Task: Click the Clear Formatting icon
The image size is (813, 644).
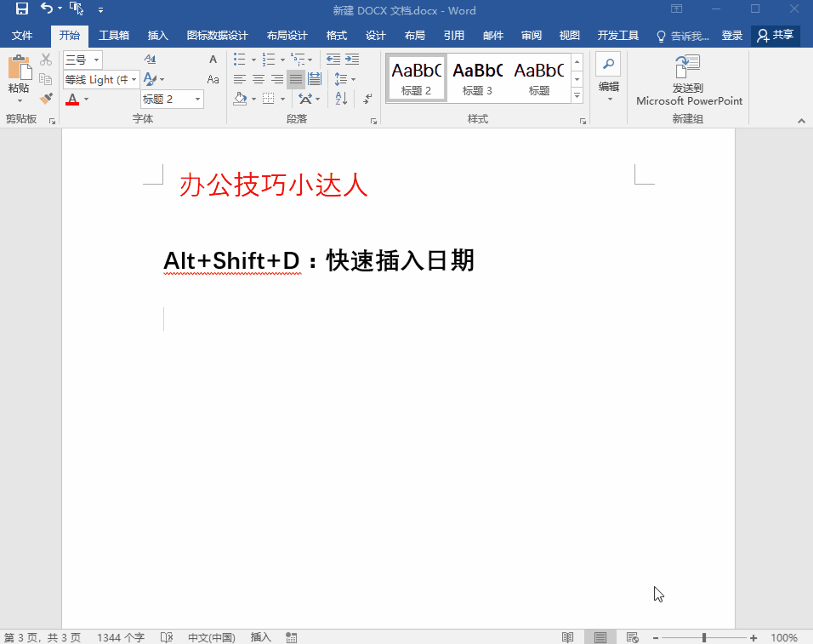Action: tap(151, 60)
